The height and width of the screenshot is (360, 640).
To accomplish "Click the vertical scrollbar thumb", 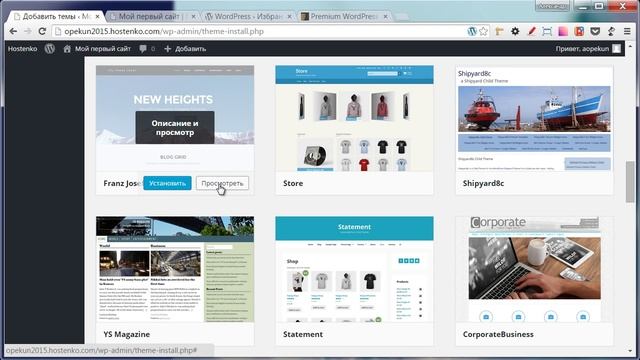I will pyautogui.click(x=630, y=182).
